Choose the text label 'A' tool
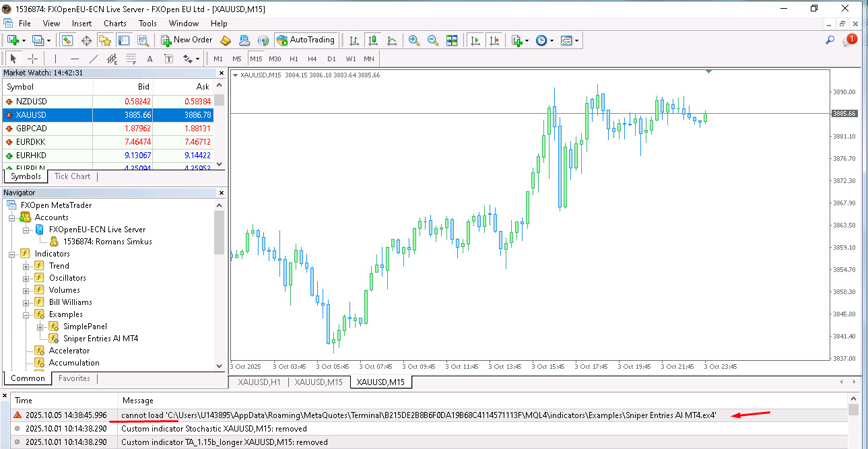This screenshot has height=449, width=868. [x=149, y=59]
